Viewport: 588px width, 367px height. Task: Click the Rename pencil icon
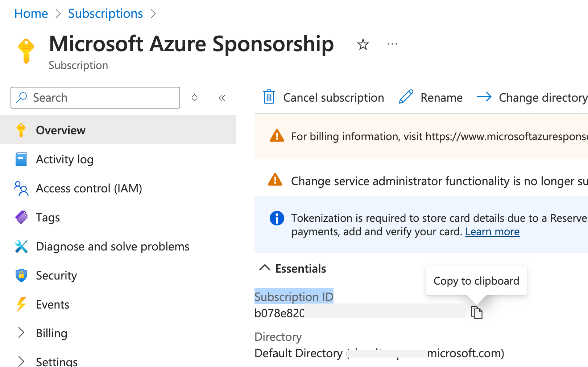click(x=406, y=97)
